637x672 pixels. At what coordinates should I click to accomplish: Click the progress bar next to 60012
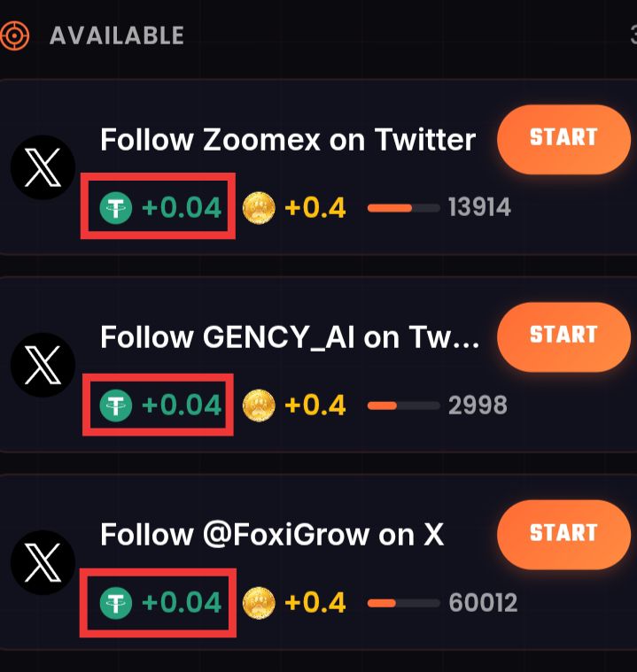pos(404,604)
